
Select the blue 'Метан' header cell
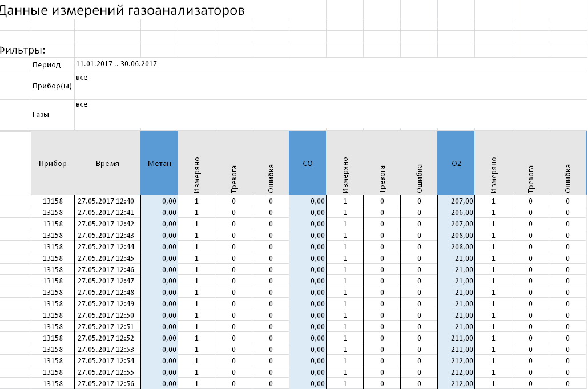pyautogui.click(x=159, y=163)
